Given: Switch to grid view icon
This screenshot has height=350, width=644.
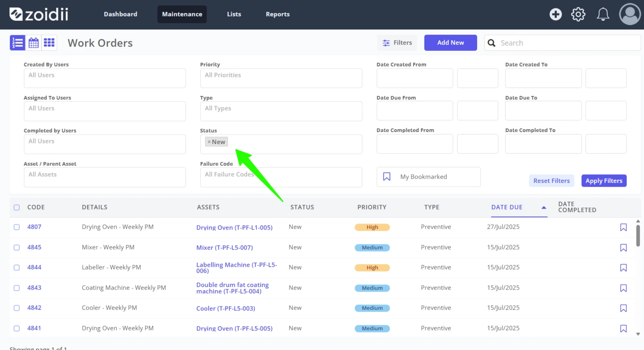Looking at the screenshot, I should pyautogui.click(x=49, y=42).
